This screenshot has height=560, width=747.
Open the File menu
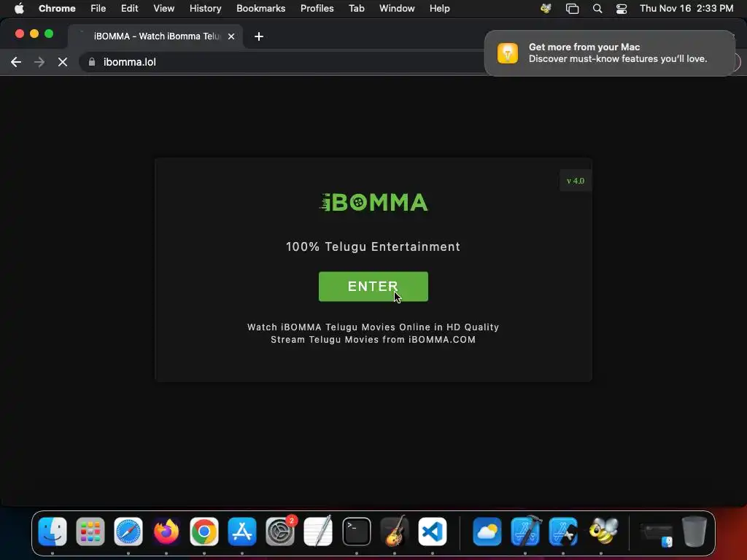[98, 8]
